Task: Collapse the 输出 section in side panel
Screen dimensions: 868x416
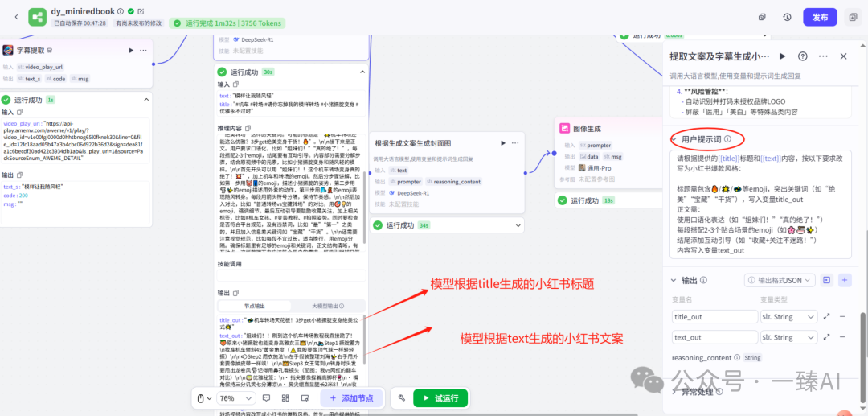Action: (x=674, y=280)
